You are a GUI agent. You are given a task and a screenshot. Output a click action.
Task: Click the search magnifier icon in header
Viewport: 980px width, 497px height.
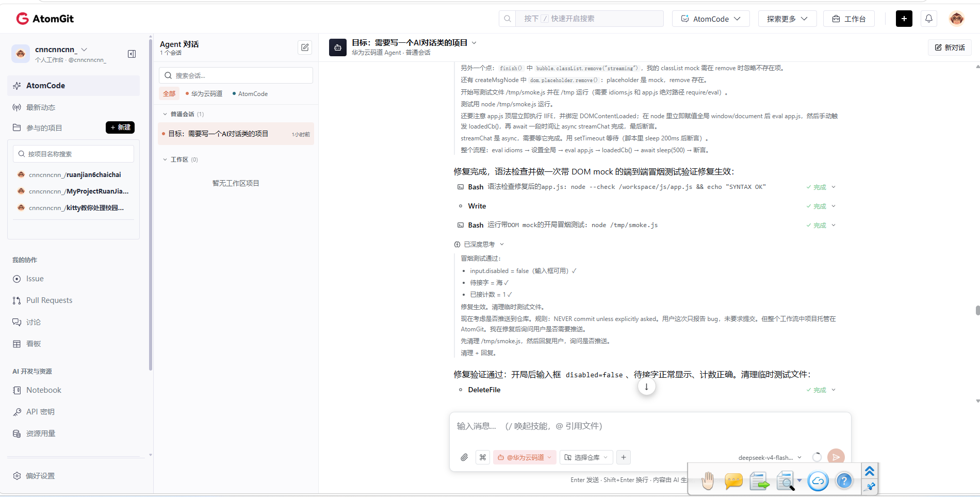coord(508,19)
